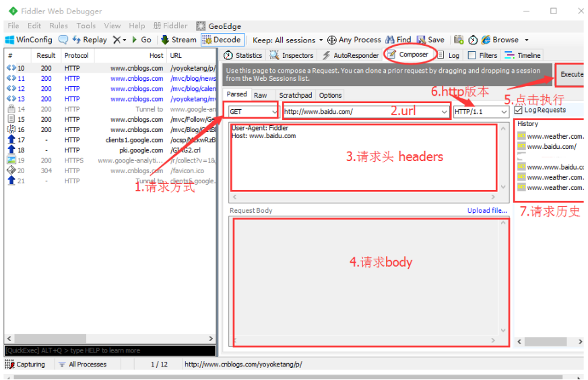
Task: Select session 18 pki.google.com row
Action: pos(110,150)
